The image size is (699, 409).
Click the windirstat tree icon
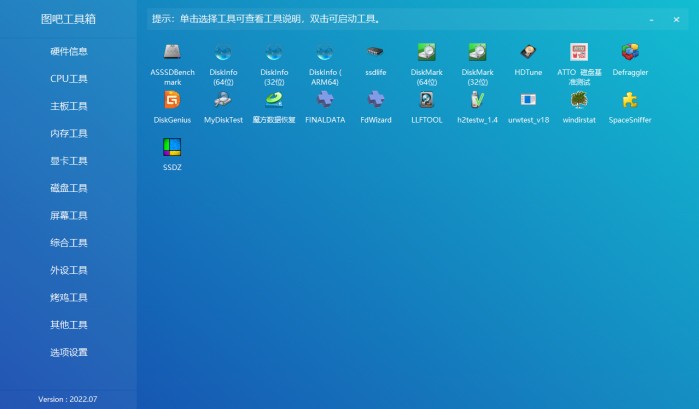(579, 100)
